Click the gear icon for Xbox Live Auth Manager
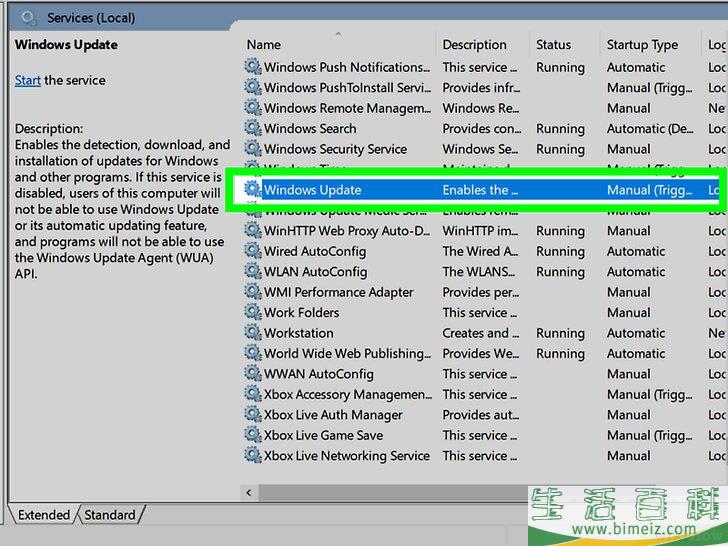This screenshot has height=546, width=728. (253, 414)
